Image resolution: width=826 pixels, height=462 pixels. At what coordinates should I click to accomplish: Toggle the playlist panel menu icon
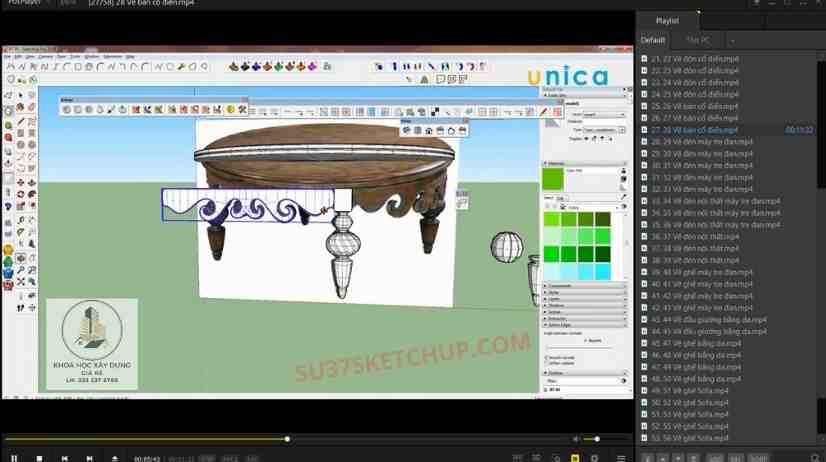621,458
